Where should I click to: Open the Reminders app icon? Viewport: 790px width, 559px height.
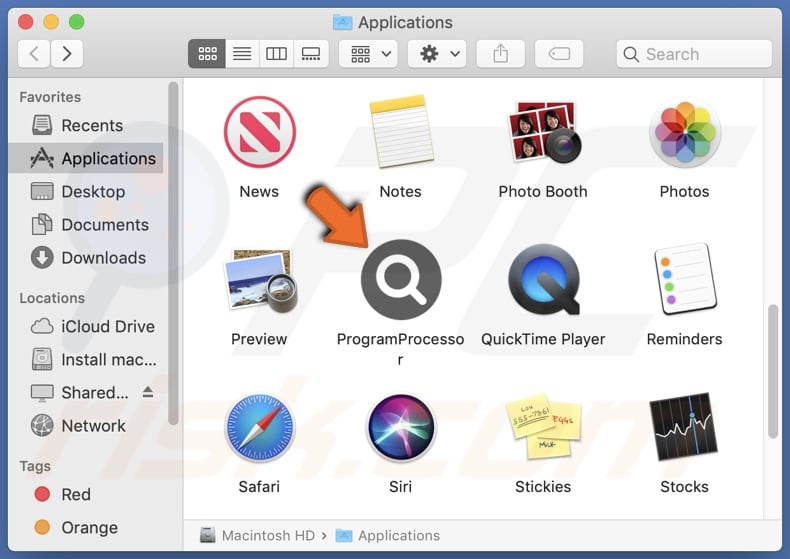coord(684,281)
